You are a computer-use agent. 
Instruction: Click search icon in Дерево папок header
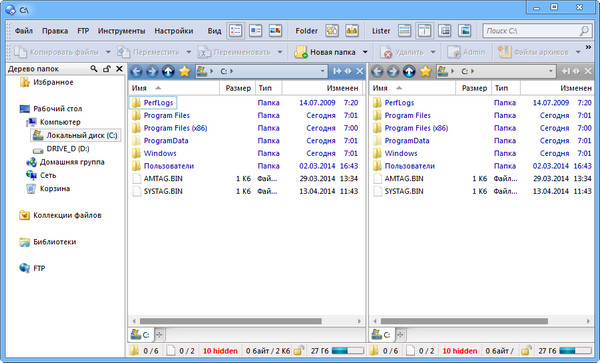(x=94, y=68)
